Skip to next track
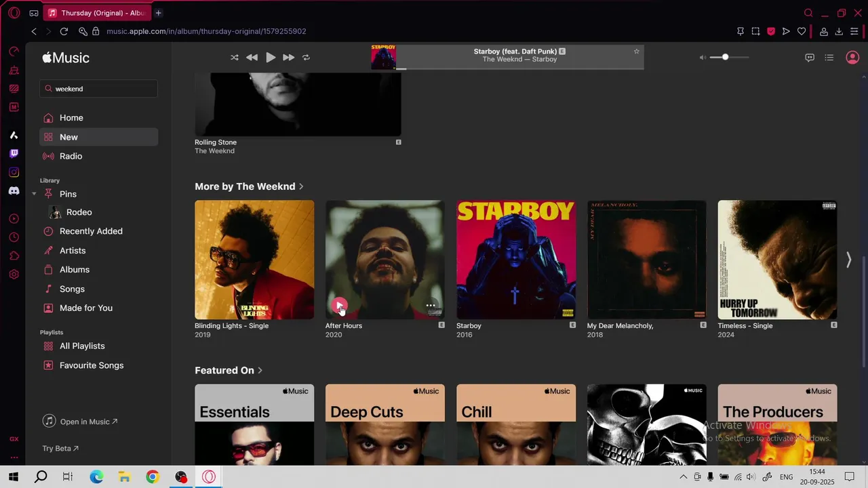Screen dimensions: 868x488 [x=288, y=58]
